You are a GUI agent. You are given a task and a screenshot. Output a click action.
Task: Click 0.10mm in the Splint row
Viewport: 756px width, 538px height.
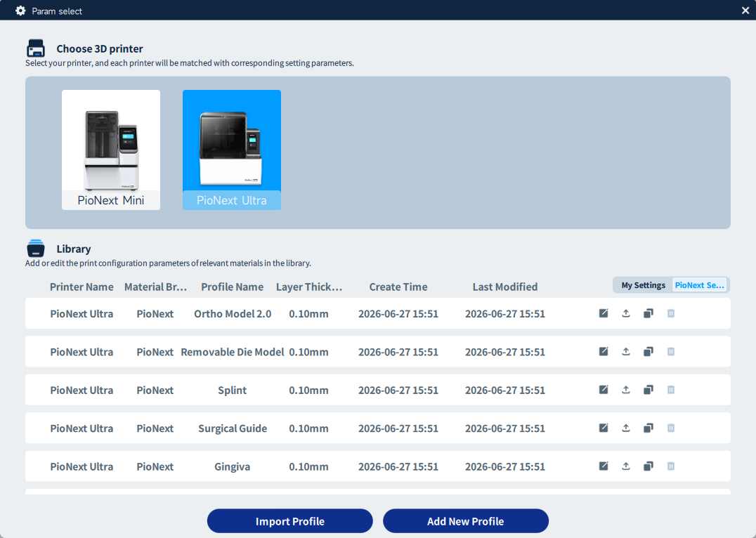(308, 390)
